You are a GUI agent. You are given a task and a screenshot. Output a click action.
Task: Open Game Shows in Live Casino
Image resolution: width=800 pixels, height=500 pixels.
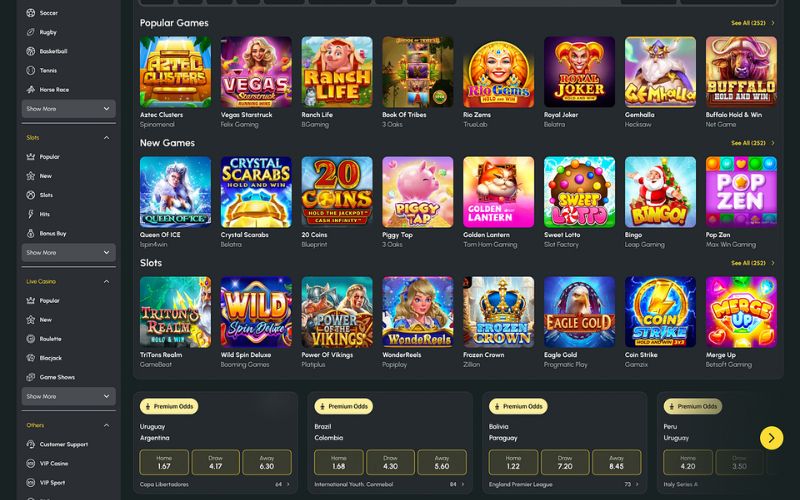coord(57,377)
